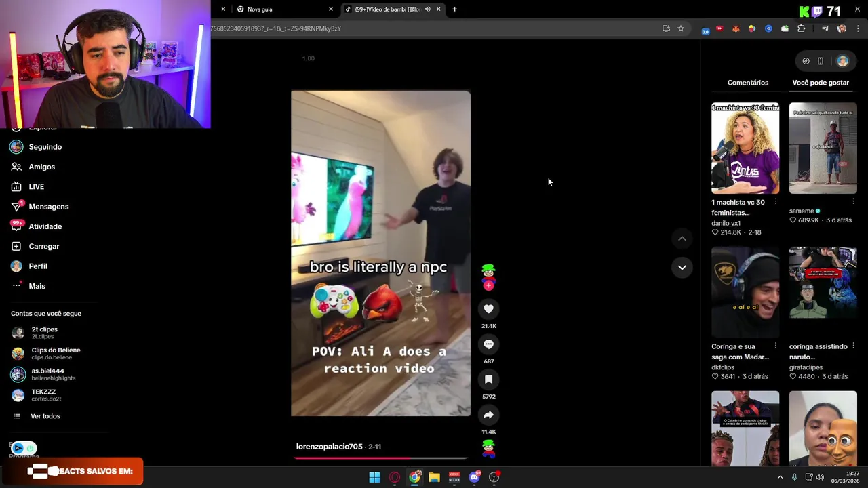
Task: Follow creator via the red plus badge
Action: (488, 285)
